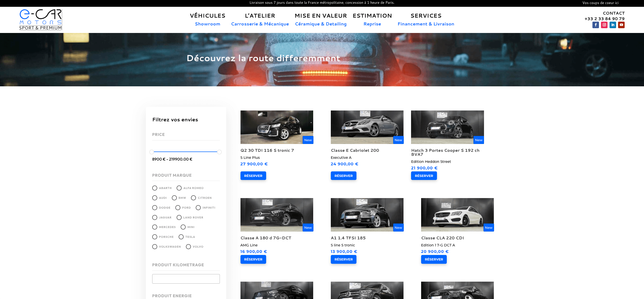Click the kilometrage input field
This screenshot has width=644, height=299.
pyautogui.click(x=186, y=279)
